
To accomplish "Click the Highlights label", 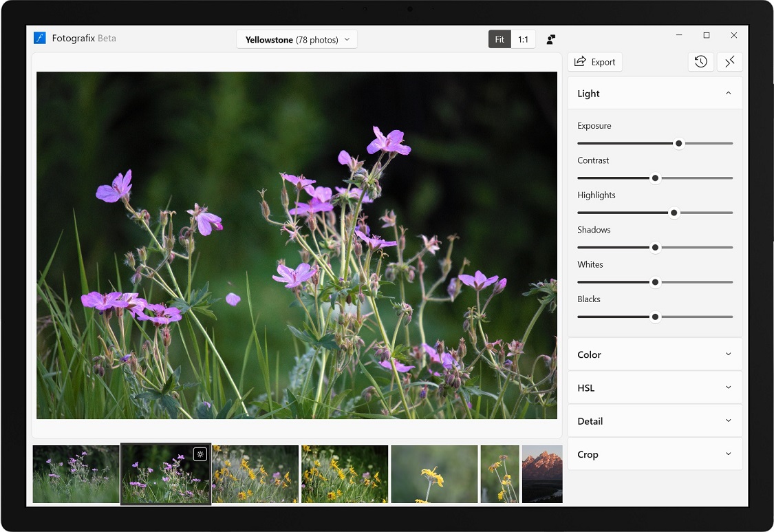I will click(x=596, y=195).
